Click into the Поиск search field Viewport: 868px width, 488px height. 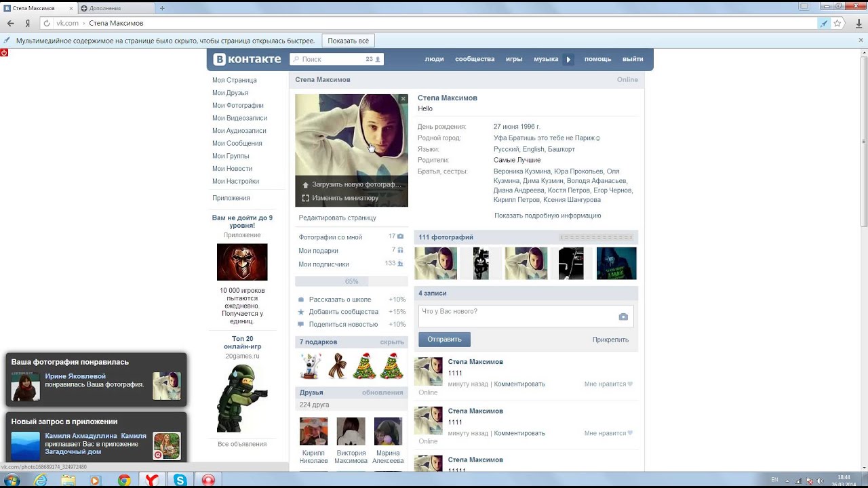point(336,59)
